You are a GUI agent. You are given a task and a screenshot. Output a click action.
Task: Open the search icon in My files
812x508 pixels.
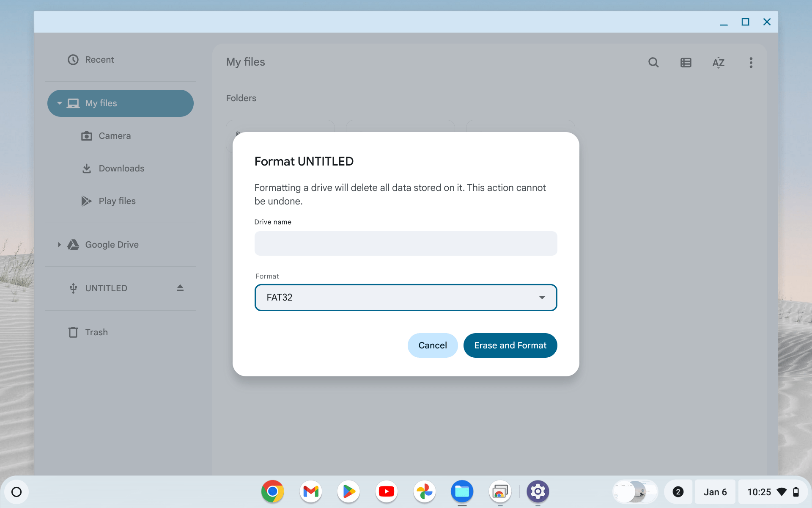click(653, 62)
